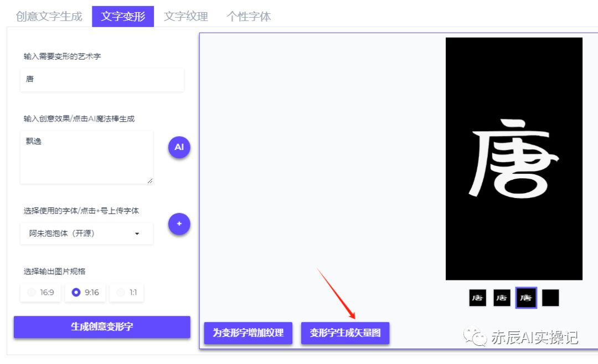Select the first 唐 result thumbnail
The height and width of the screenshot is (364, 598).
[477, 298]
